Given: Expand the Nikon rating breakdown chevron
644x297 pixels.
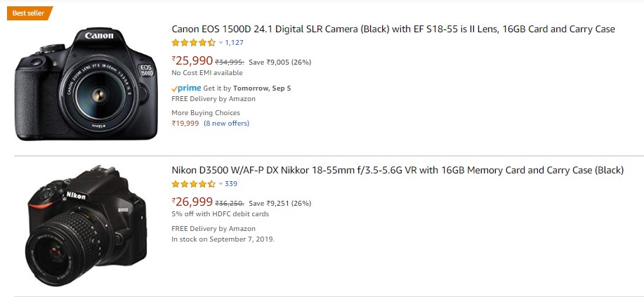Looking at the screenshot, I should click(220, 184).
